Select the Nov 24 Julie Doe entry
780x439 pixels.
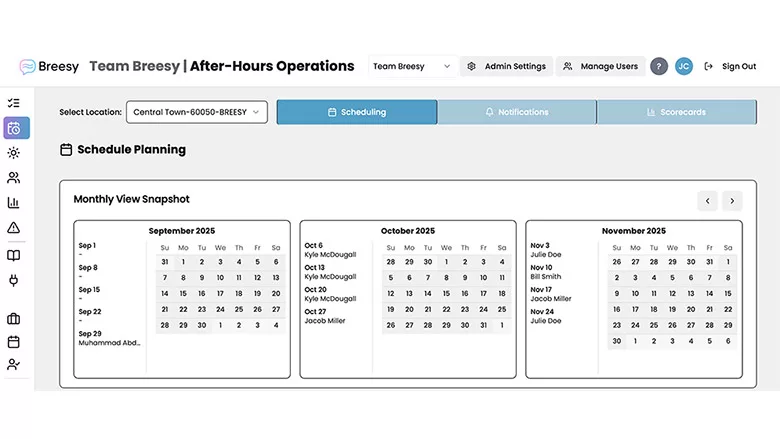click(546, 316)
